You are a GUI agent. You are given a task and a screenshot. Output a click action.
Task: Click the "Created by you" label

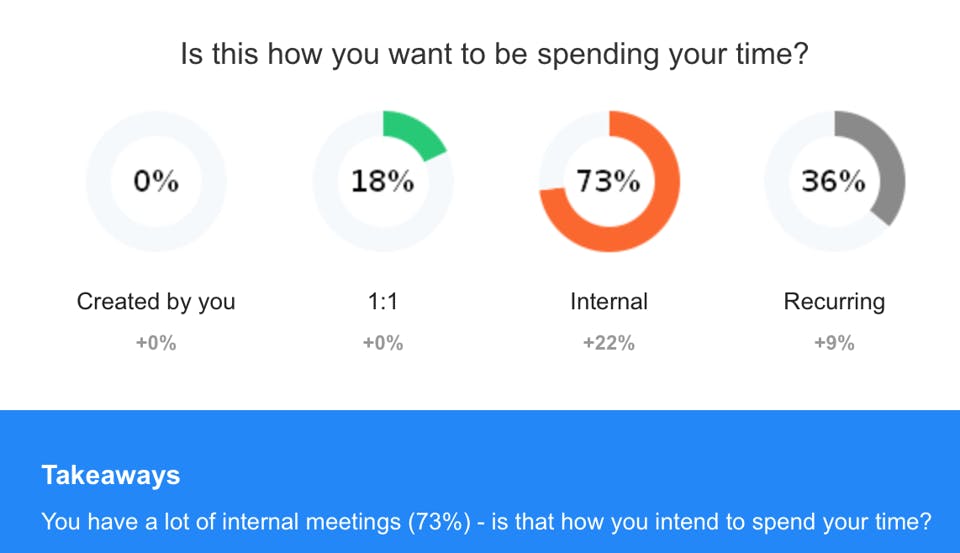click(x=156, y=302)
